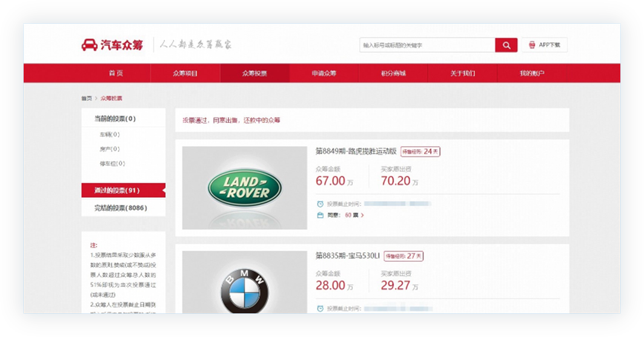Open 我的账户 navigation tab
644x337 pixels.
(x=531, y=73)
